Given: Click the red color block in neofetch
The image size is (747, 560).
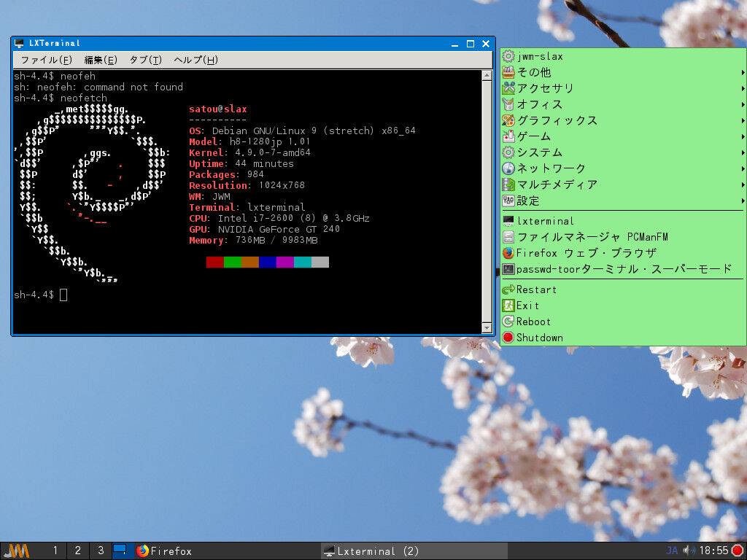Looking at the screenshot, I should pos(215,262).
